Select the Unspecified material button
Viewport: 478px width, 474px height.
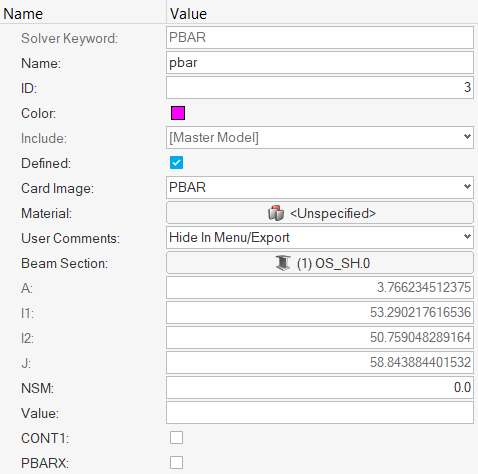click(320, 213)
